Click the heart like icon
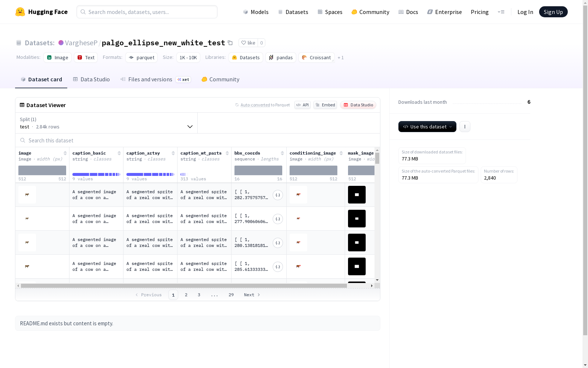Screen dimensions: 588x368 (244, 43)
